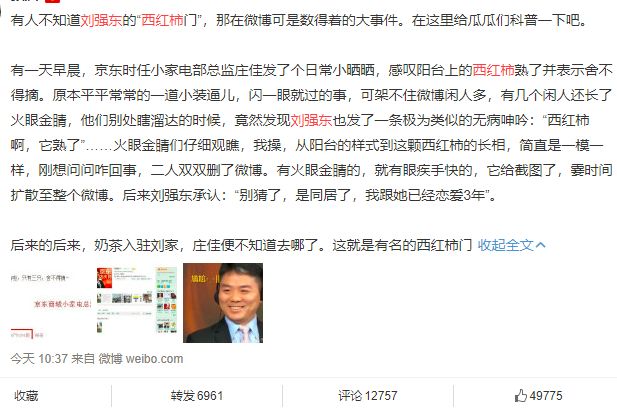This screenshot has width=617, height=410.
Task: Open the red 西红柿门 topic link
Action: (162, 20)
